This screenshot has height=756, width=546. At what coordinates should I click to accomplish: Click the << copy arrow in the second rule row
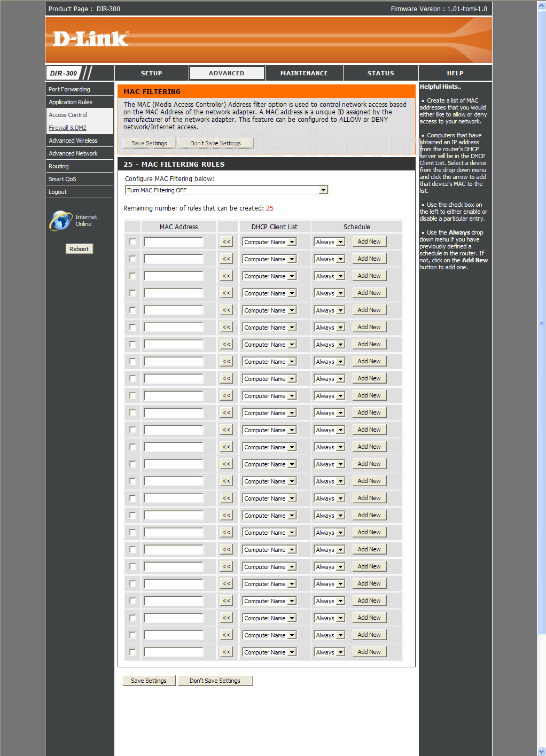pos(227,259)
